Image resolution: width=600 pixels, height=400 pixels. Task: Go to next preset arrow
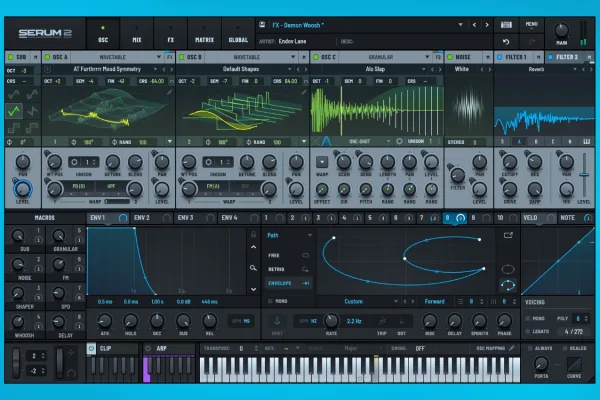(x=487, y=25)
